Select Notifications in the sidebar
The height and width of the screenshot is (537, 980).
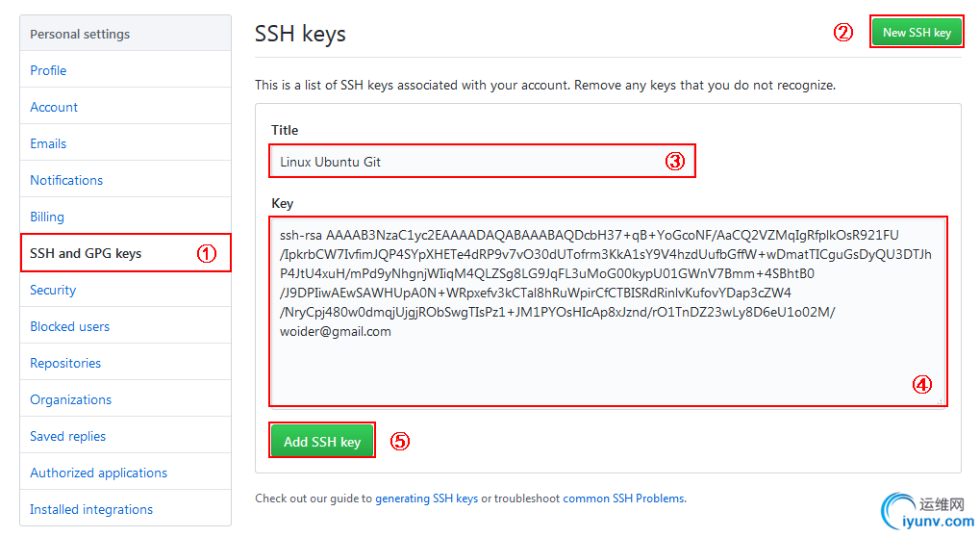66,180
